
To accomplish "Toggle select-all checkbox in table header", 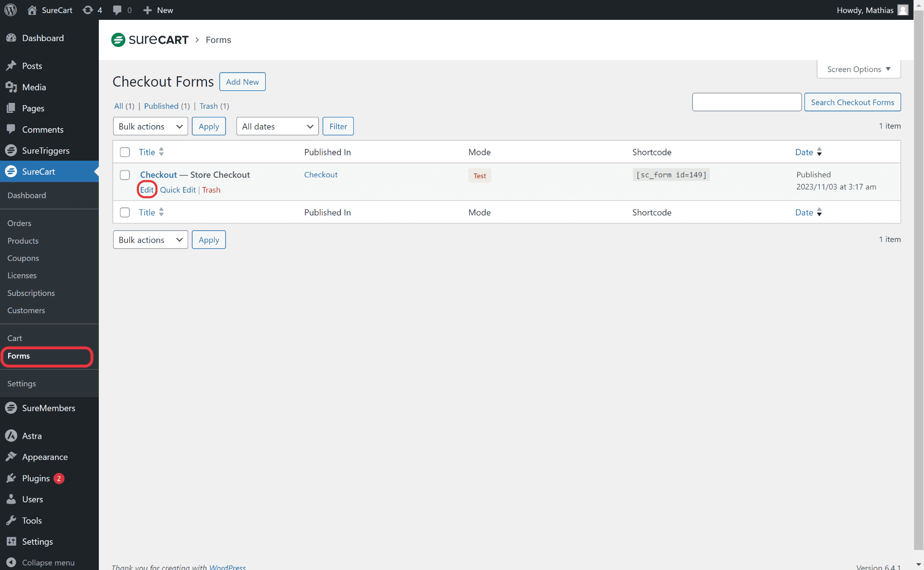I will (x=125, y=152).
